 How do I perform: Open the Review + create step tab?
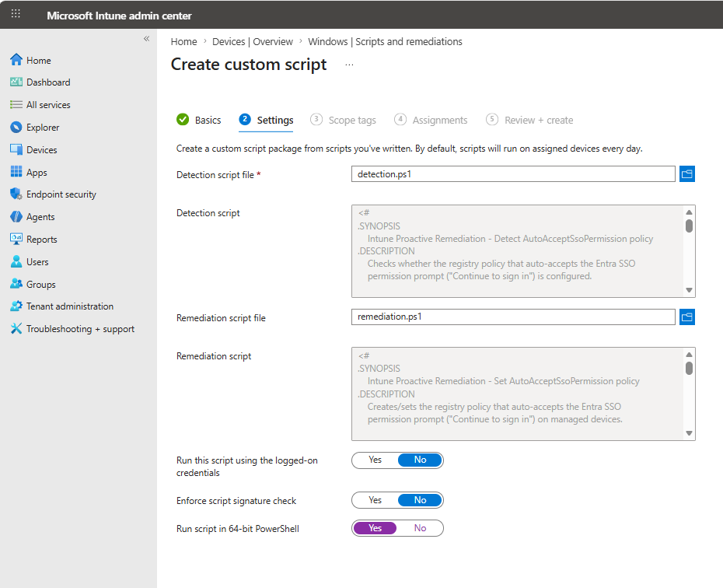[529, 120]
